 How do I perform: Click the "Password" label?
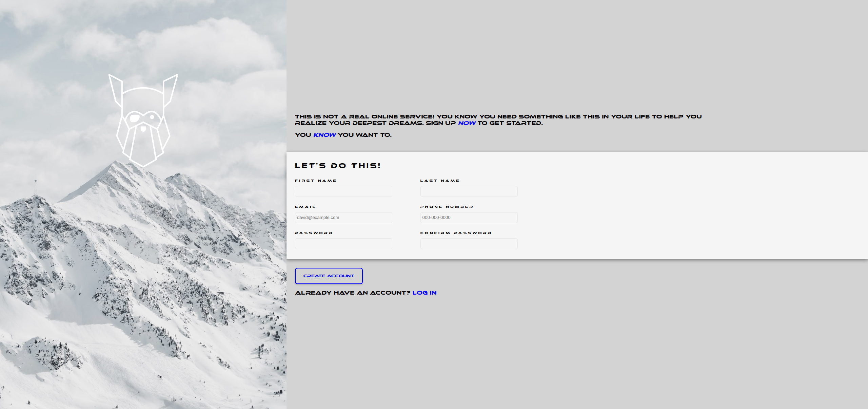click(314, 233)
